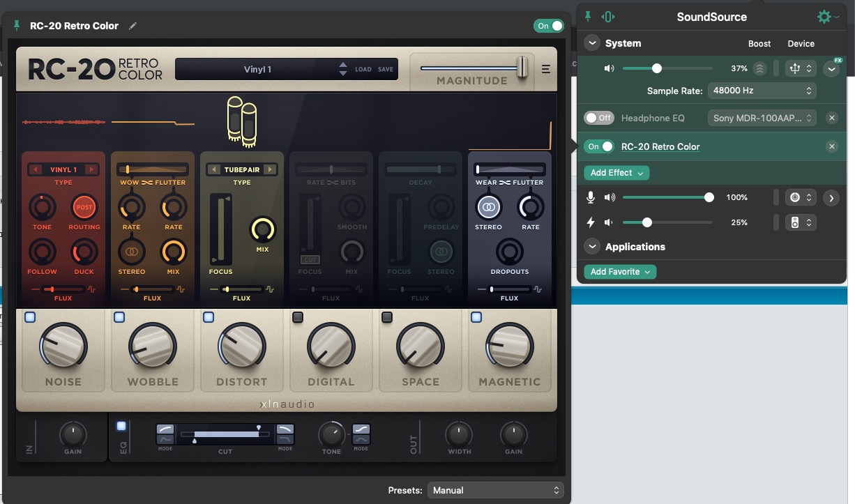Click the input GAIN knob
This screenshot has width=855, height=504.
pyautogui.click(x=73, y=434)
